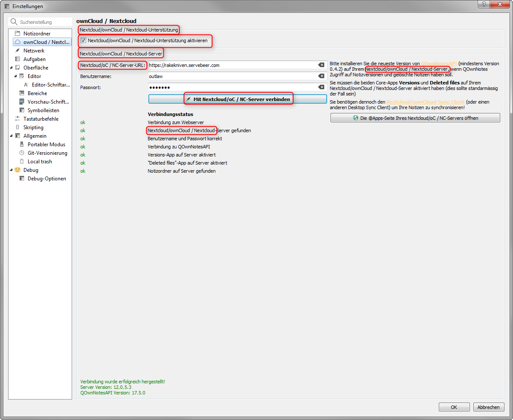Click the help question mark in the title bar
This screenshot has height=420, width=513.
(483, 4)
